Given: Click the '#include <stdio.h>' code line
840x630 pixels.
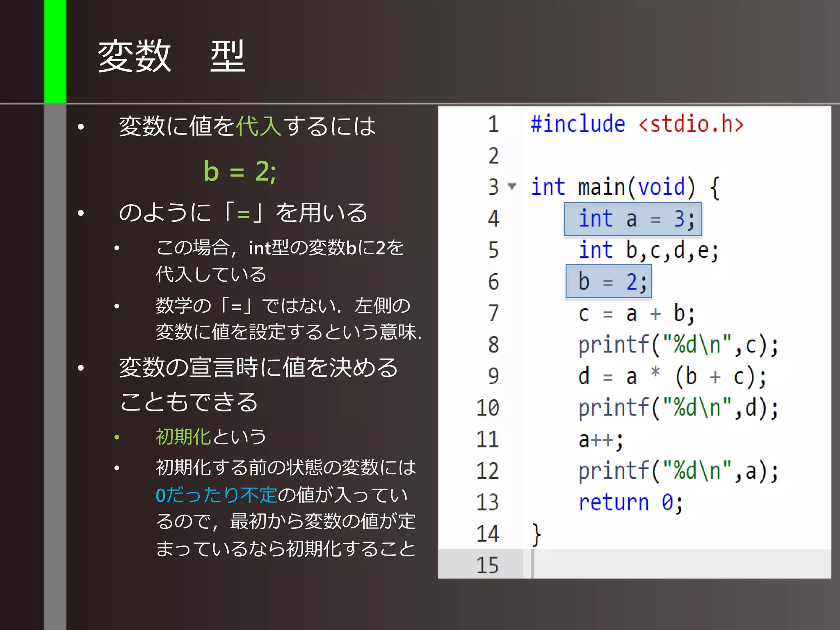Looking at the screenshot, I should 637,124.
